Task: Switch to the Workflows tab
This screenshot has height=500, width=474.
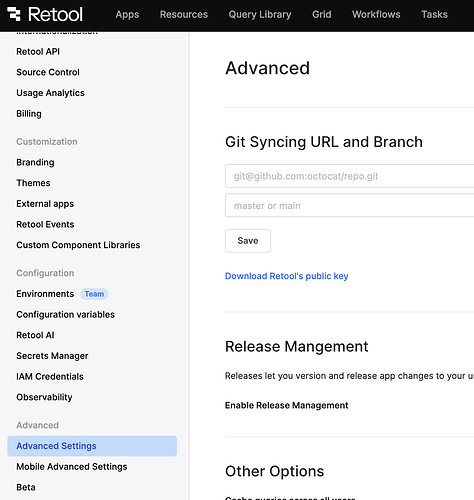Action: point(376,14)
